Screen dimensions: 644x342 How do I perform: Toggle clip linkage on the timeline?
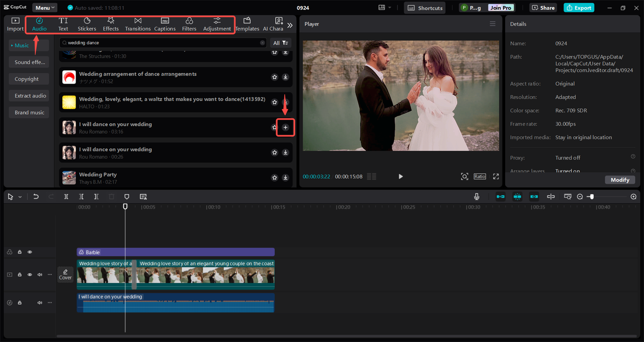coord(534,197)
